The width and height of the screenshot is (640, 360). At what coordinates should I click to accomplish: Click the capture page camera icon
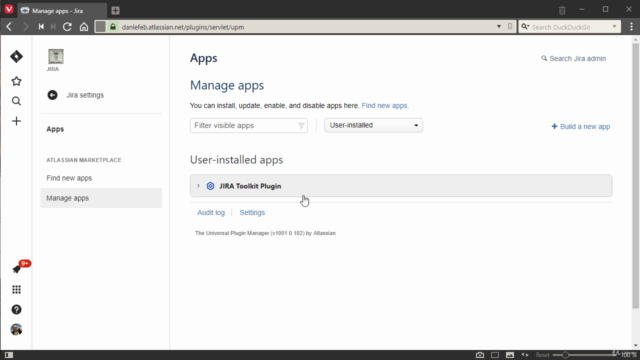[480, 355]
